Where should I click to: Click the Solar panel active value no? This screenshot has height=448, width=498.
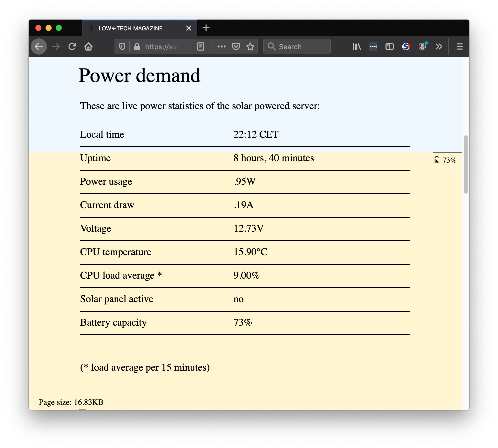click(x=239, y=299)
